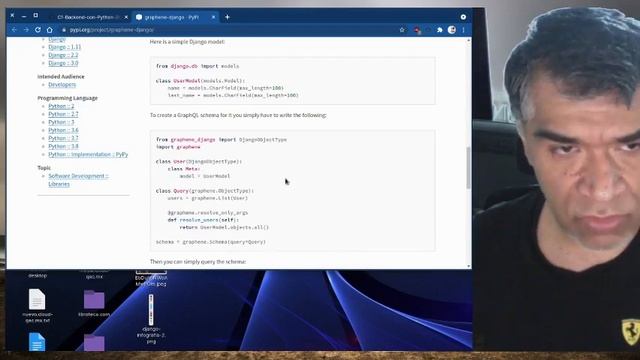Click the 'Topic' sidebar heading
The width and height of the screenshot is (640, 360).
(x=44, y=168)
